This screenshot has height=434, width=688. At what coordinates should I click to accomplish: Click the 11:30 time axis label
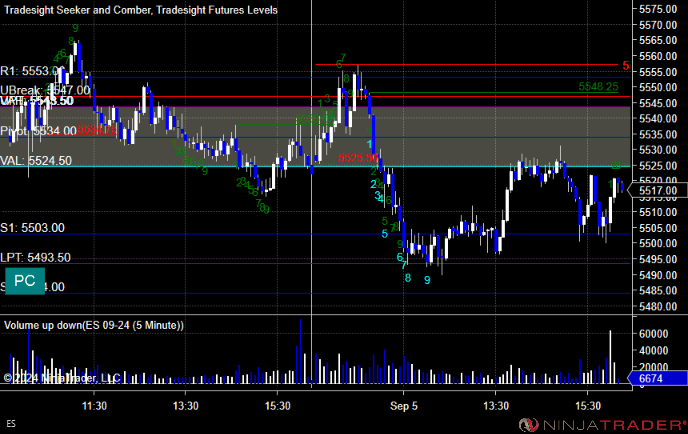coord(94,406)
